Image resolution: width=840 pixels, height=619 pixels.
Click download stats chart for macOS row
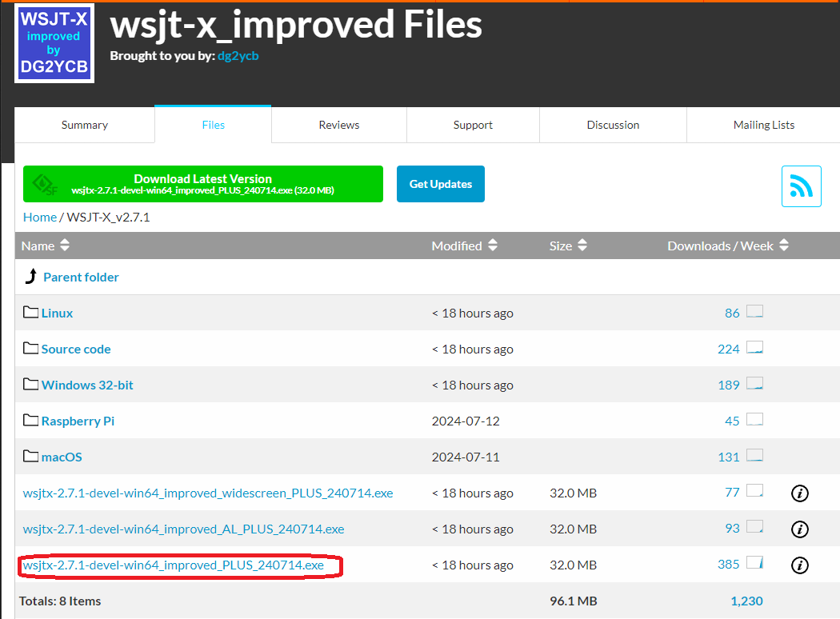(x=755, y=455)
